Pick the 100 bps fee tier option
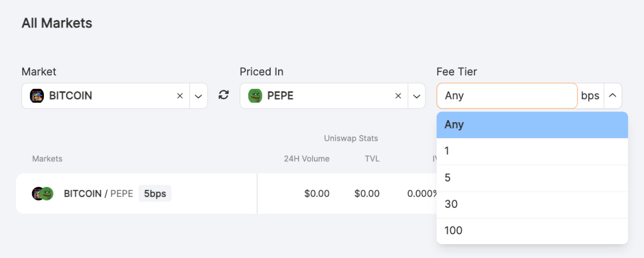This screenshot has height=258, width=644. pos(532,231)
